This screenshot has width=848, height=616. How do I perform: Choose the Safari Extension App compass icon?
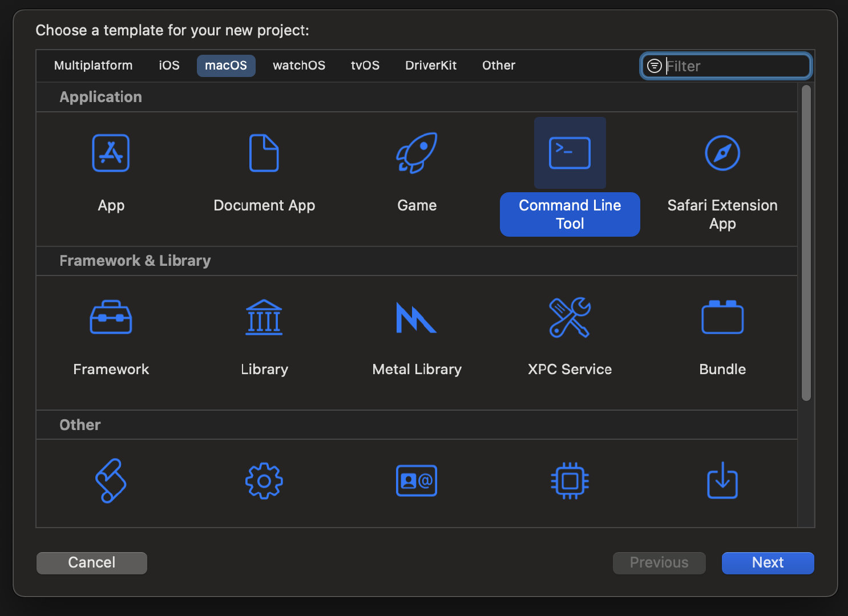tap(722, 153)
